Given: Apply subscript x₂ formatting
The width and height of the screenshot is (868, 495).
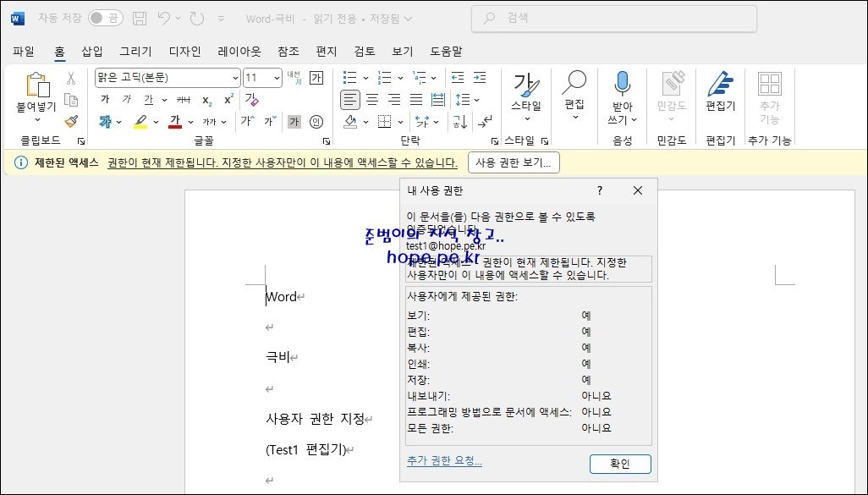Looking at the screenshot, I should coord(206,100).
